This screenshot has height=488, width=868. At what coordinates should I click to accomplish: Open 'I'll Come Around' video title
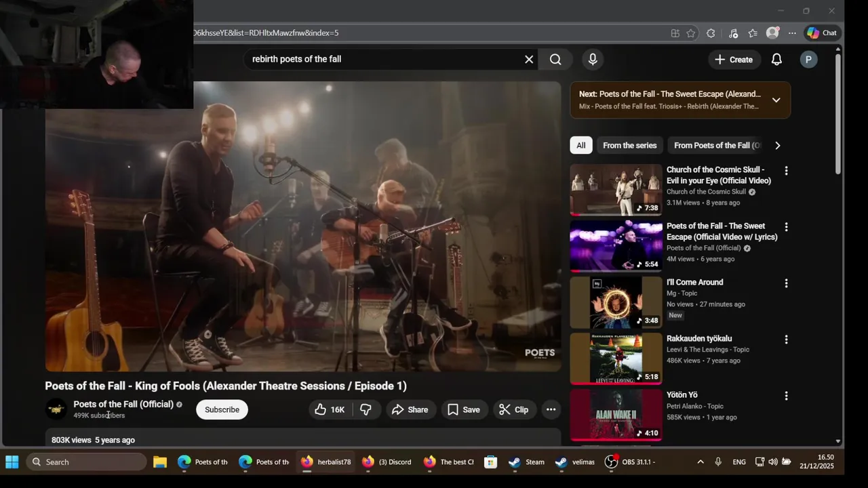[694, 282]
